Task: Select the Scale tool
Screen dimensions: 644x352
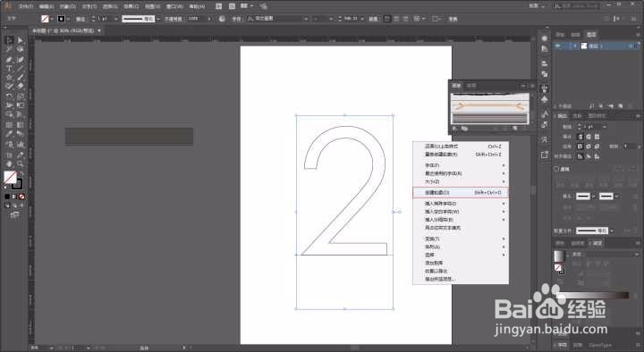Action: (x=20, y=96)
